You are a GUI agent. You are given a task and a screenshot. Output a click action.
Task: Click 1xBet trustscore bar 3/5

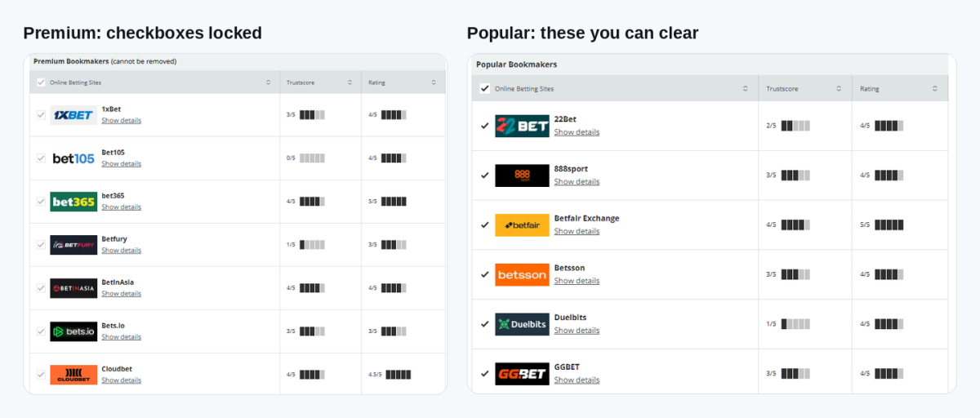click(x=312, y=115)
